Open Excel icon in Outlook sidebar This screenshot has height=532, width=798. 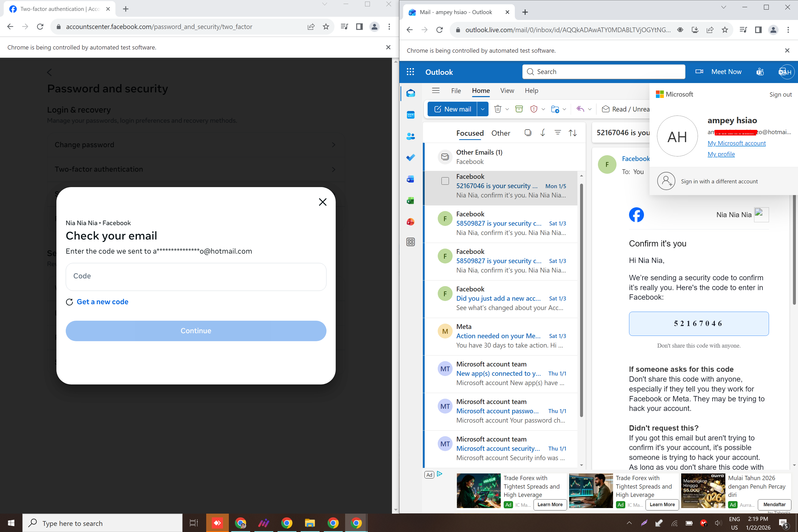pyautogui.click(x=410, y=200)
